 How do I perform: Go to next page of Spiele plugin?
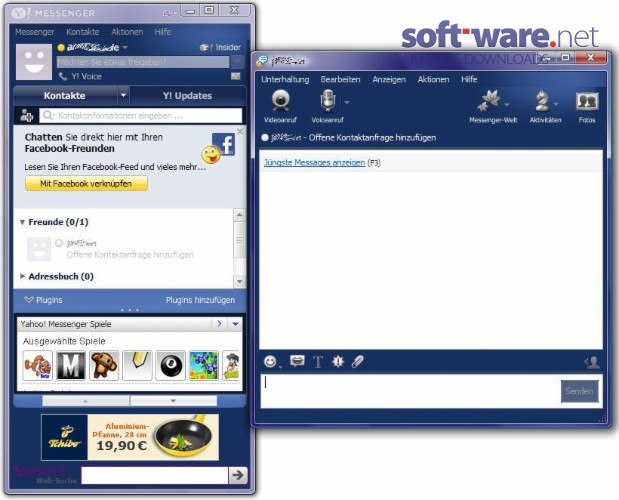[219, 324]
